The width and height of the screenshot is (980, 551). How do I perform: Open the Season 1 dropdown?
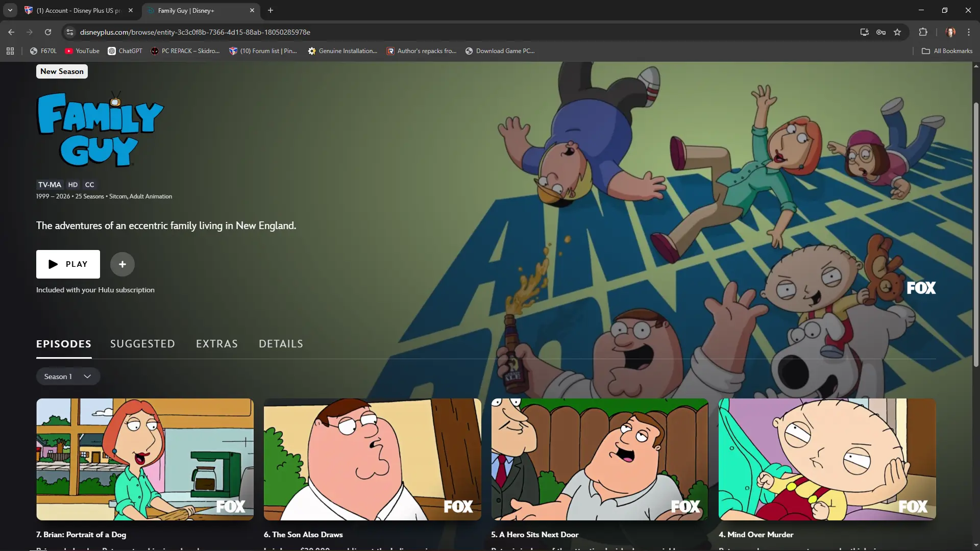coord(68,377)
